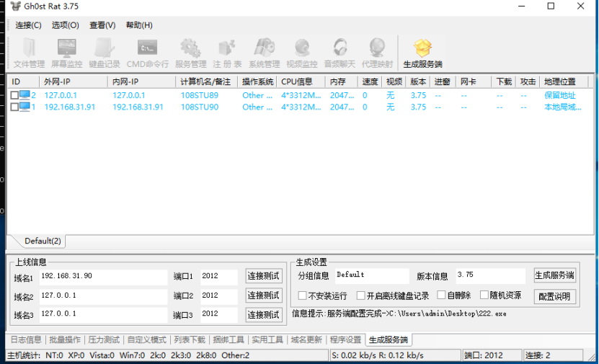
Task: Select the 生成服务端 bottom tab
Action: 388,339
